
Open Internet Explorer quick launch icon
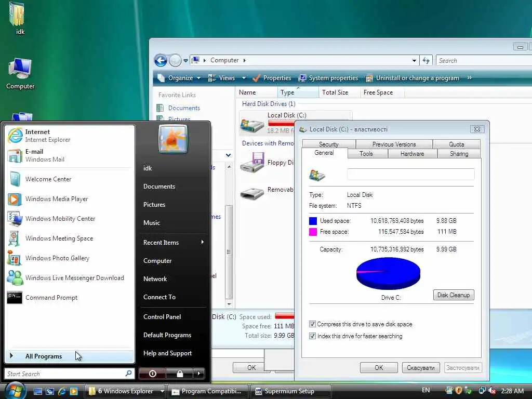pyautogui.click(x=62, y=391)
